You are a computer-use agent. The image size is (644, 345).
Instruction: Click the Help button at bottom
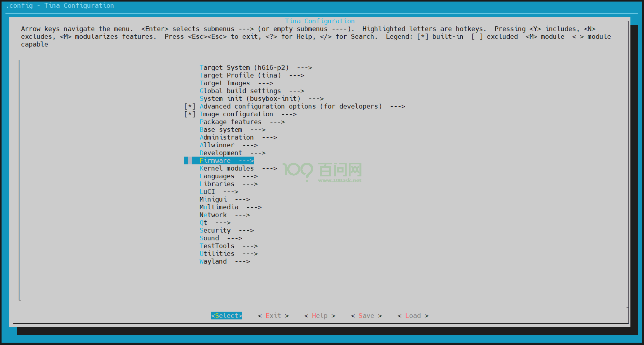pyautogui.click(x=319, y=316)
